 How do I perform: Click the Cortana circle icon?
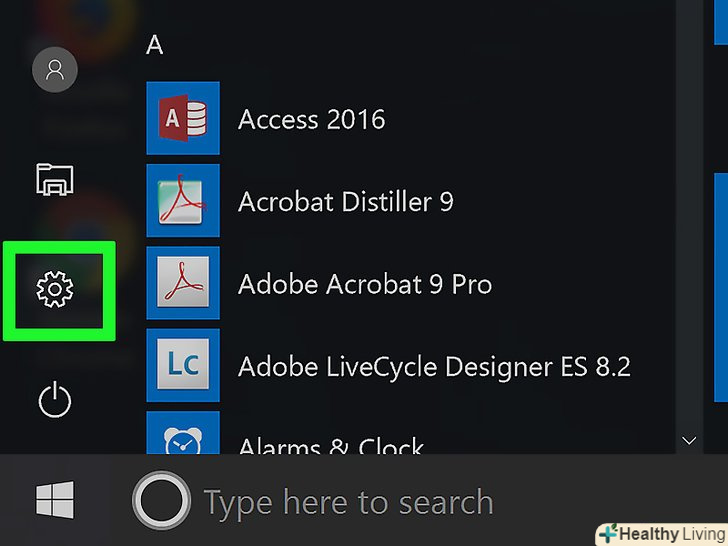point(161,500)
